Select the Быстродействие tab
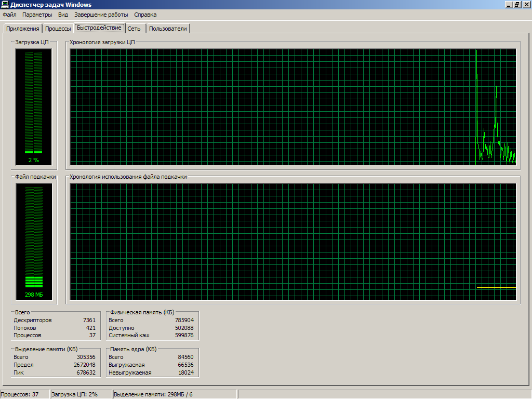 (99, 28)
